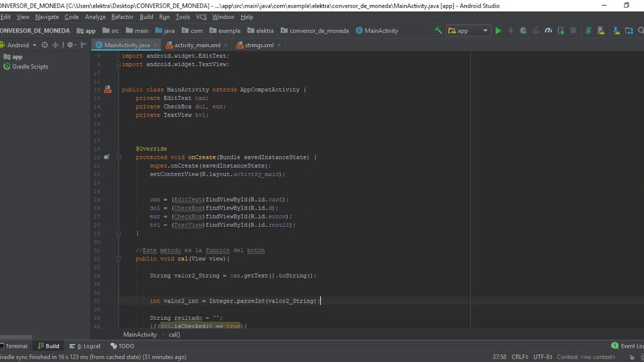
Task: Click Attach Debugger to Android Process icon
Action: pos(560,31)
